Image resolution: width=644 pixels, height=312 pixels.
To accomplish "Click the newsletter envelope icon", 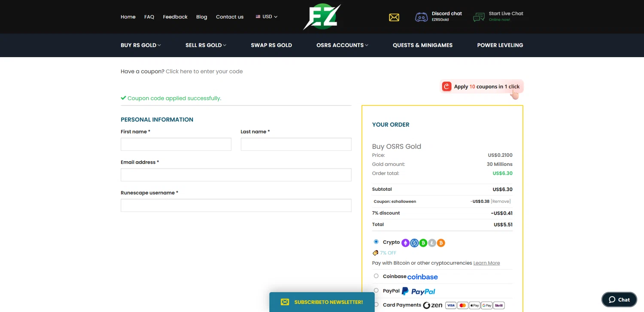I will point(285,302).
